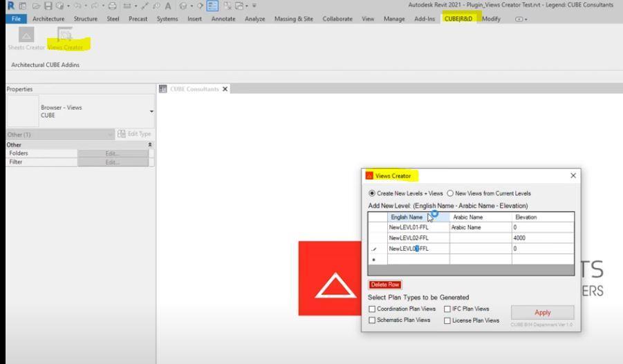The image size is (623, 364).
Task: Switch to the CUBE|R&D ribbon tab
Action: 458,19
